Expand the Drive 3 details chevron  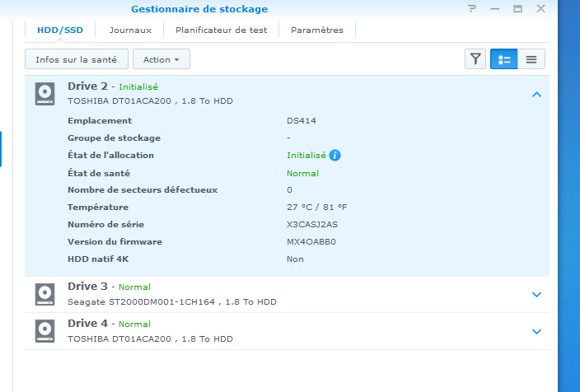pyautogui.click(x=536, y=295)
